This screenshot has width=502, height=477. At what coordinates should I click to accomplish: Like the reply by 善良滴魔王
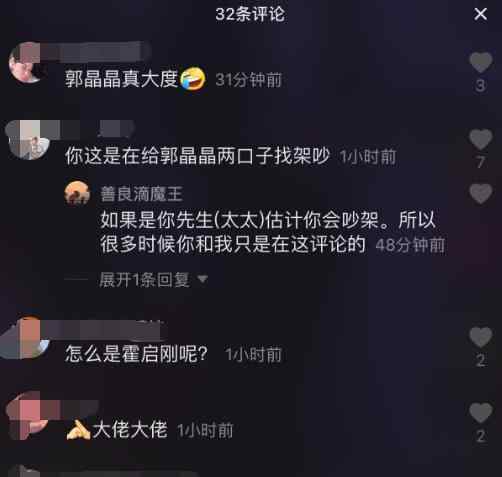[481, 194]
